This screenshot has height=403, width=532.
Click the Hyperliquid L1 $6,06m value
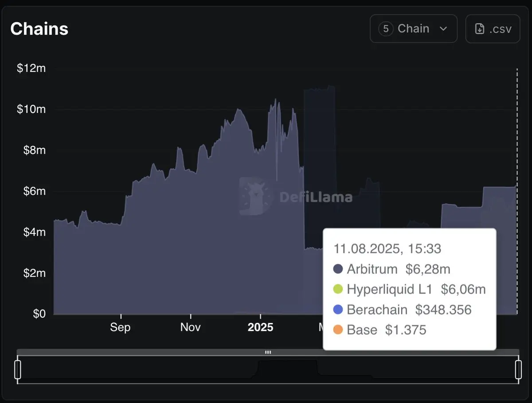click(x=463, y=289)
